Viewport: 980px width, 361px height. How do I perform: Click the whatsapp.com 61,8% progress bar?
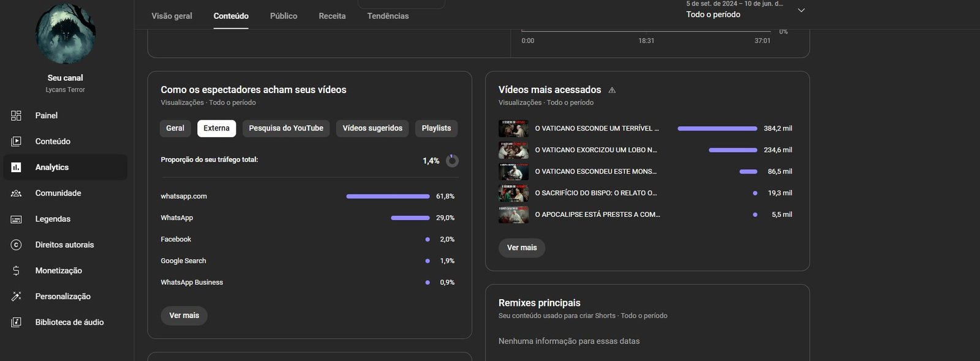[x=388, y=196]
